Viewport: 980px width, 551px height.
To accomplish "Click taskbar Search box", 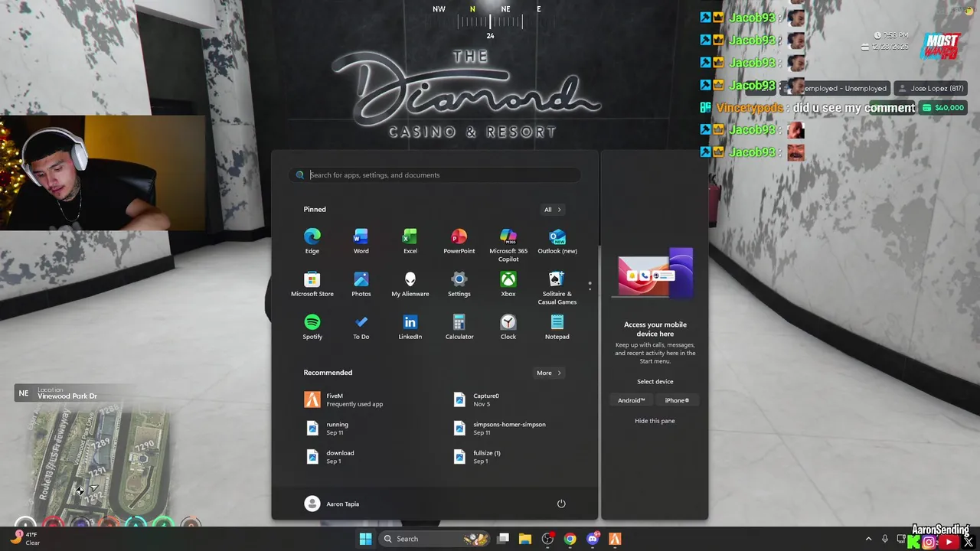I will point(436,539).
